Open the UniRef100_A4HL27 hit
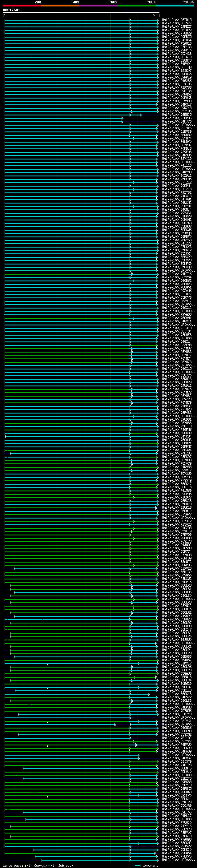The image size is (197, 868). (x=177, y=815)
